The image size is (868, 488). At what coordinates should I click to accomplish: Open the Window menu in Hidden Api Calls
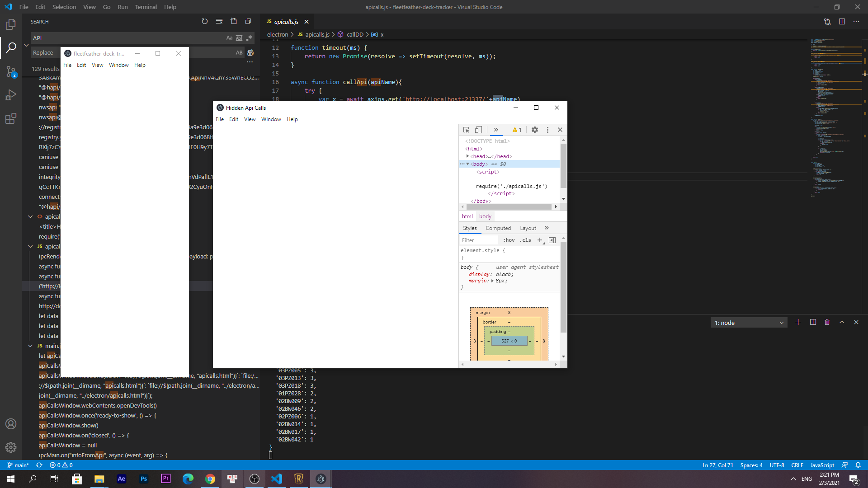click(x=271, y=119)
